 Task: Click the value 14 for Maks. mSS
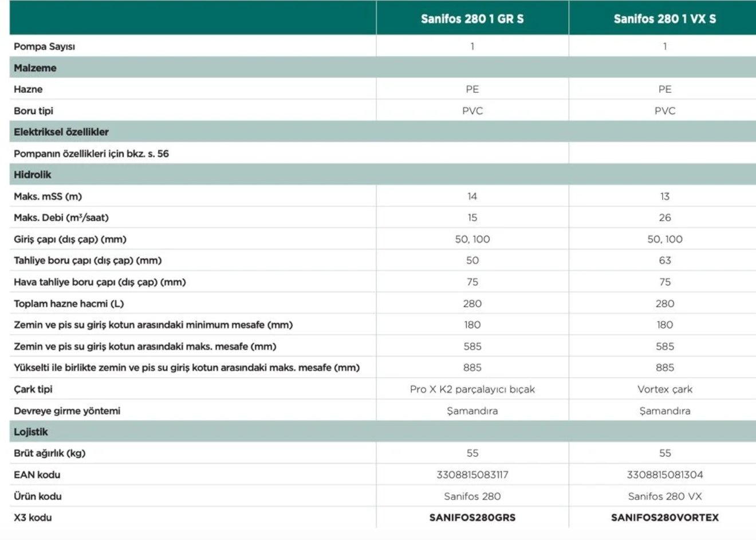(472, 197)
